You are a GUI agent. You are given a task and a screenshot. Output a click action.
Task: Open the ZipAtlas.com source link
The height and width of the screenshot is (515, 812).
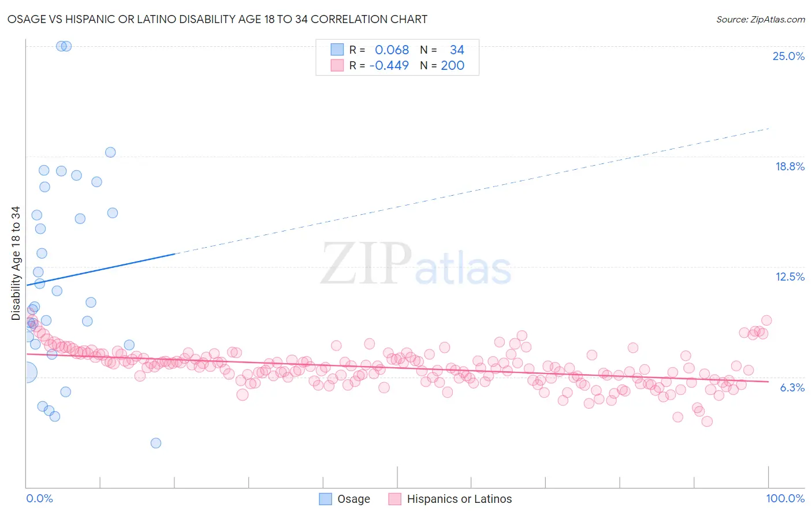coord(761,19)
